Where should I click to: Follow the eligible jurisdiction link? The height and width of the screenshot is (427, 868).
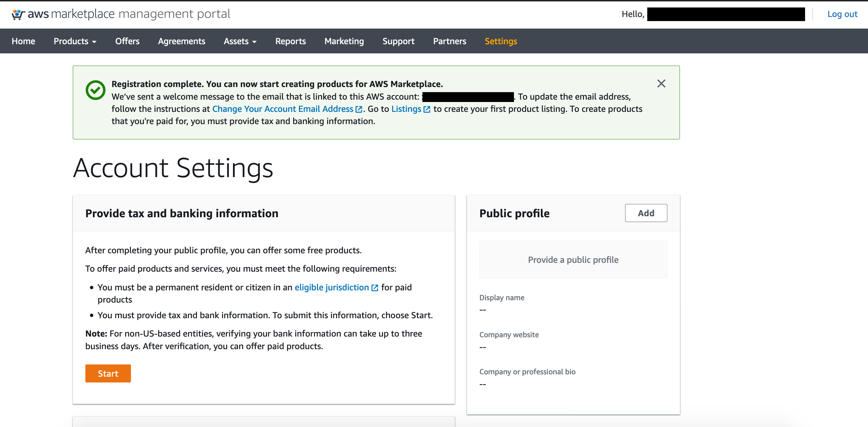[331, 288]
